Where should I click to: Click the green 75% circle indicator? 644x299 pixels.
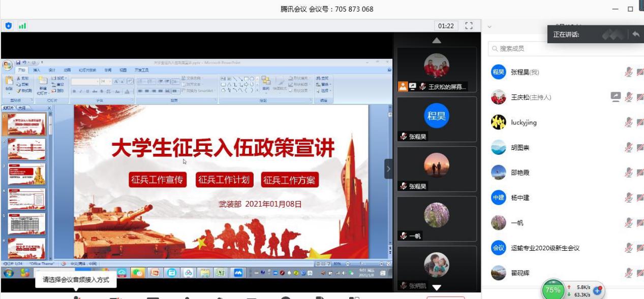click(x=553, y=290)
